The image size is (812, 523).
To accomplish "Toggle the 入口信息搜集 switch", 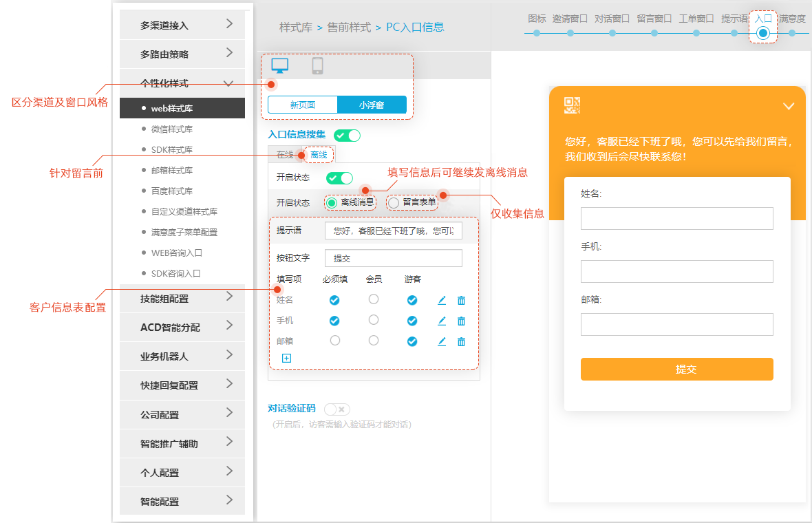I will point(347,136).
